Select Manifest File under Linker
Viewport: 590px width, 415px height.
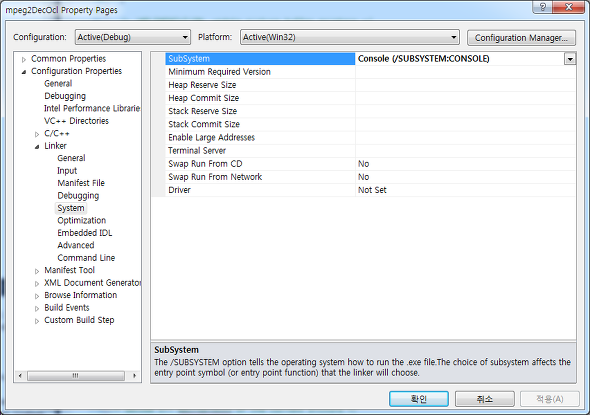tap(81, 183)
